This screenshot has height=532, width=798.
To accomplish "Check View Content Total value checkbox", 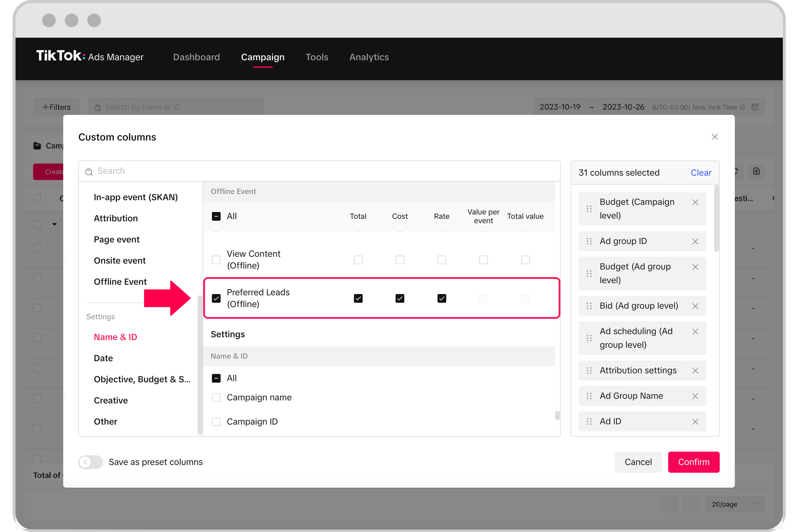I will pos(525,260).
